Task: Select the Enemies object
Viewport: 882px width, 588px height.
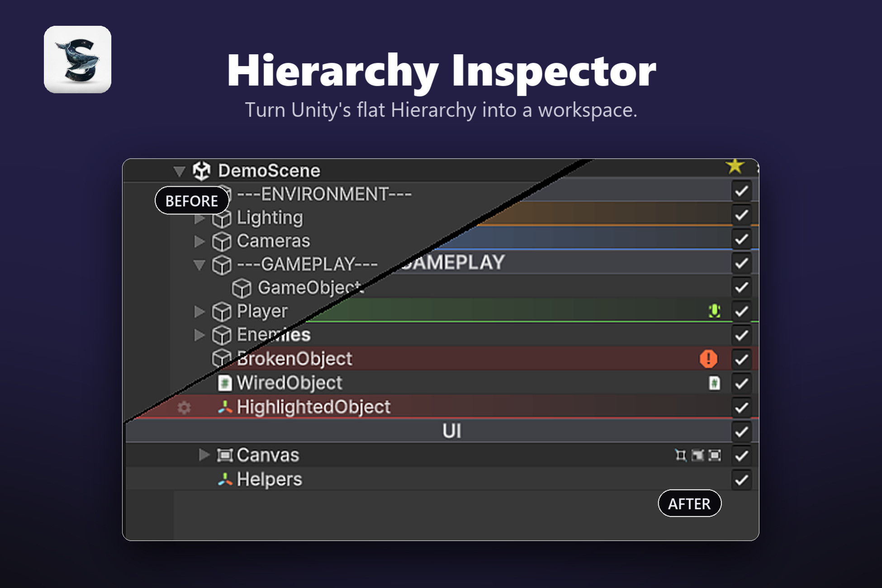Action: pyautogui.click(x=274, y=335)
